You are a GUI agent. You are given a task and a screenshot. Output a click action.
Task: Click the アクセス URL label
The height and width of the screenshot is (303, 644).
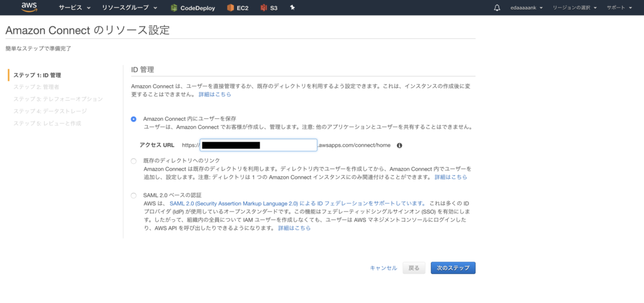coord(157,145)
